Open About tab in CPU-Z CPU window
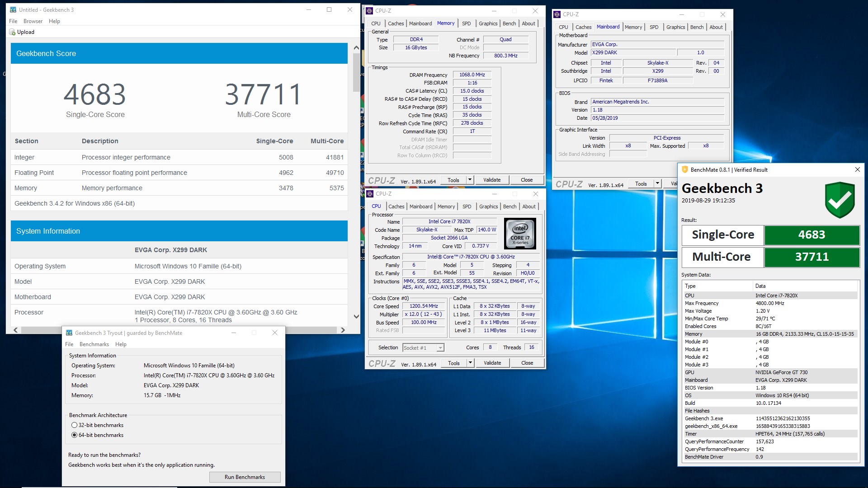The height and width of the screenshot is (488, 868). [x=529, y=206]
